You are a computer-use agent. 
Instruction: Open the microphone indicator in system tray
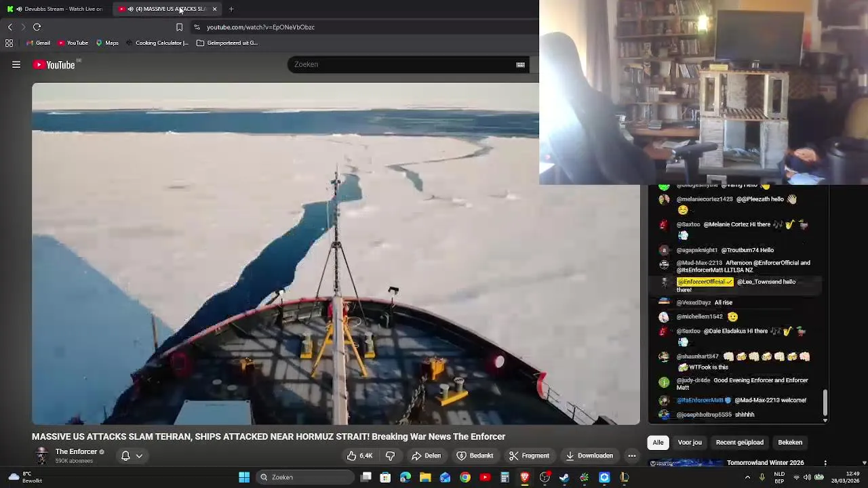pyautogui.click(x=762, y=477)
